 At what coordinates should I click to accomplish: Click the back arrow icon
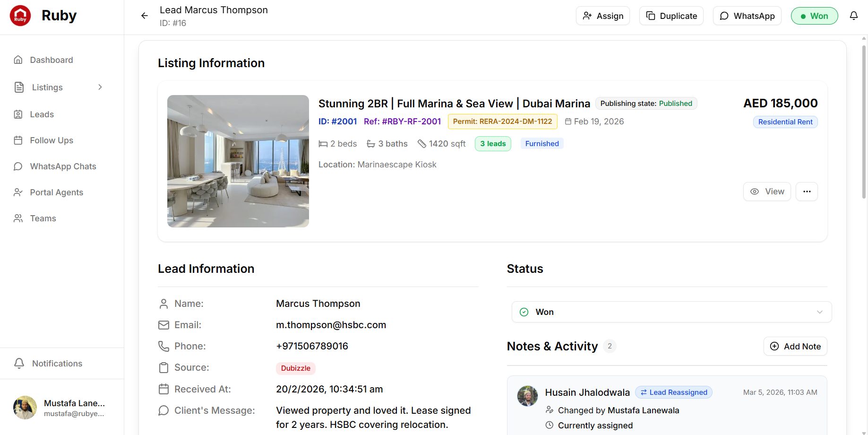point(145,16)
